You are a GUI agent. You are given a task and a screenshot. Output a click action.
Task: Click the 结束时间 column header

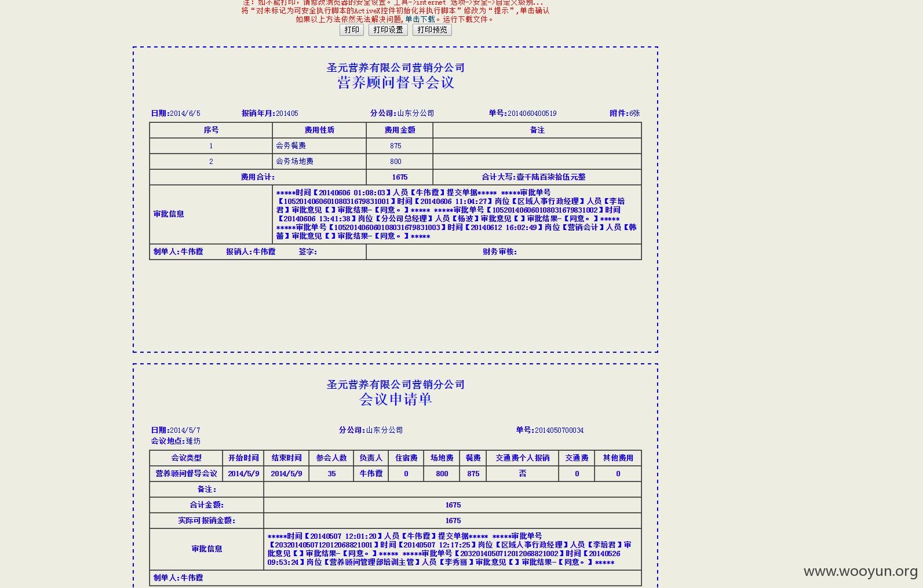(286, 458)
